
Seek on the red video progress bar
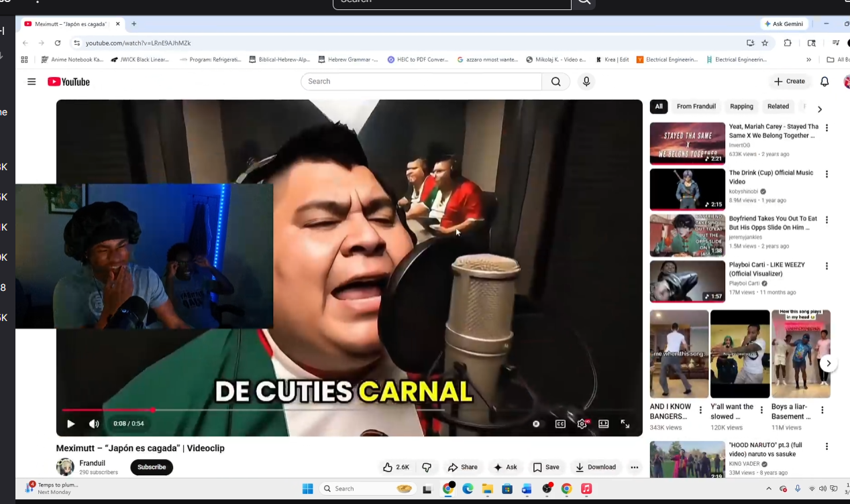pos(268,409)
